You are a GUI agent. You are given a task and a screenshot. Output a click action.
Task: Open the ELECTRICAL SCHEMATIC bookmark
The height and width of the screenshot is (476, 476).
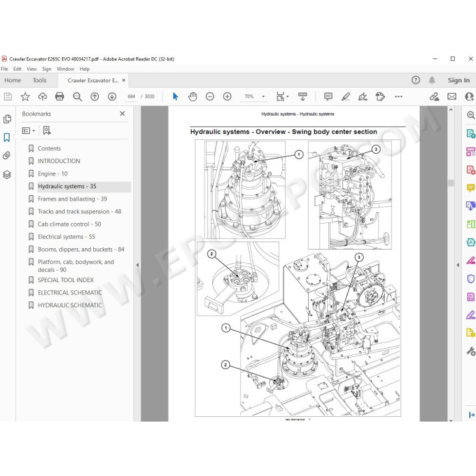pyautogui.click(x=69, y=292)
